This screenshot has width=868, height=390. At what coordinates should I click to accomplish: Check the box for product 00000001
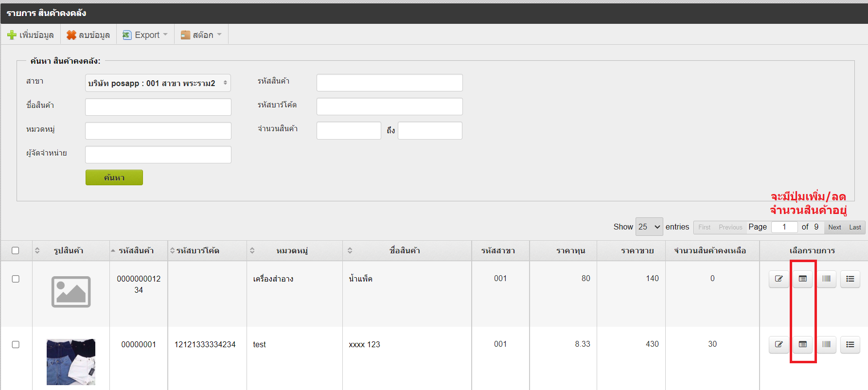coord(16,344)
